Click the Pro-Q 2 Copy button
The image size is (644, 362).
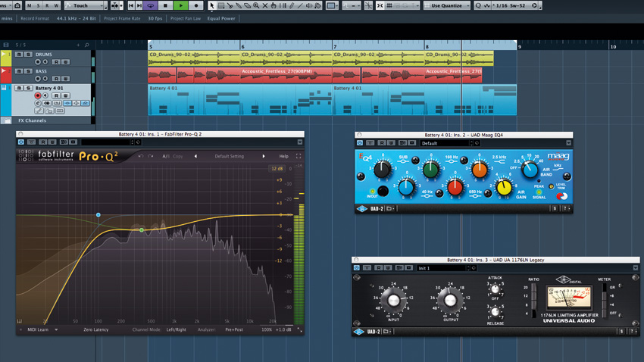point(178,156)
